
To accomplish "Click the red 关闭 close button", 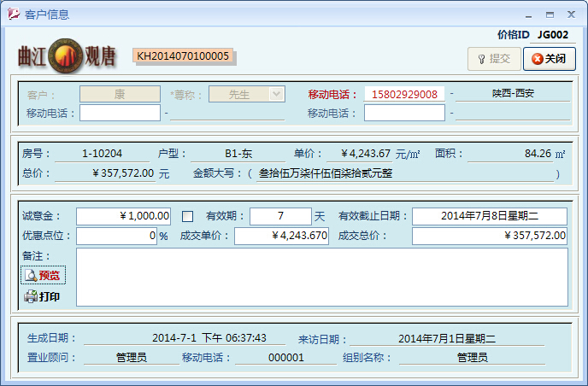I will pyautogui.click(x=550, y=59).
